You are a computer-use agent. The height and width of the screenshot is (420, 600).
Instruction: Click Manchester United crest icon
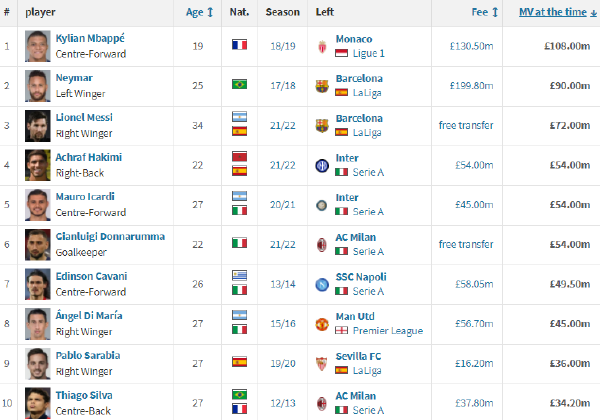tap(322, 324)
